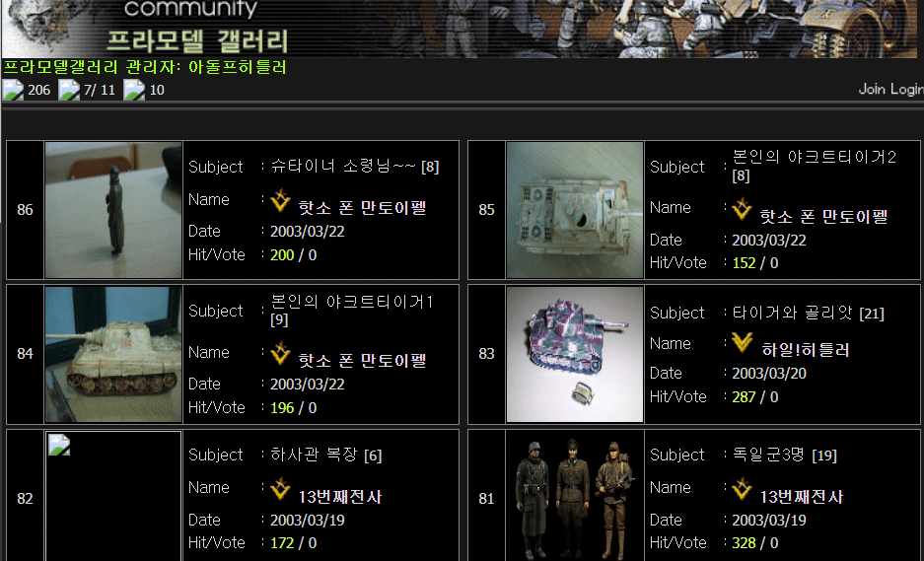Viewport: 924px width, 561px height.
Task: Open the white Jagdtiger side-view thumbnail in post 84
Action: (x=113, y=354)
